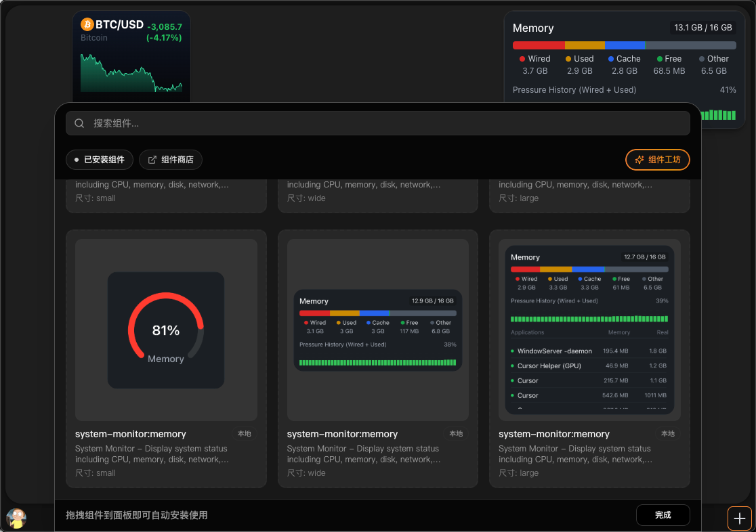
Task: Click the user avatar icon
Action: [16, 518]
